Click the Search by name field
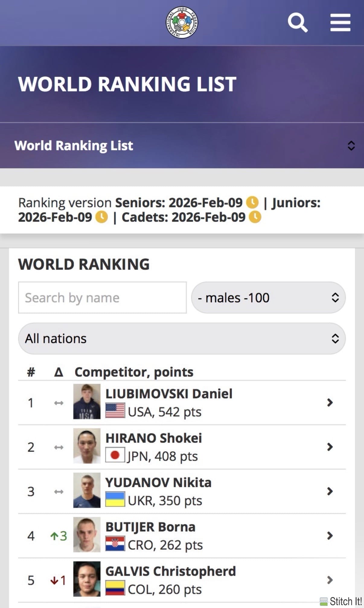Screen dimensions: 364x608 (102, 298)
